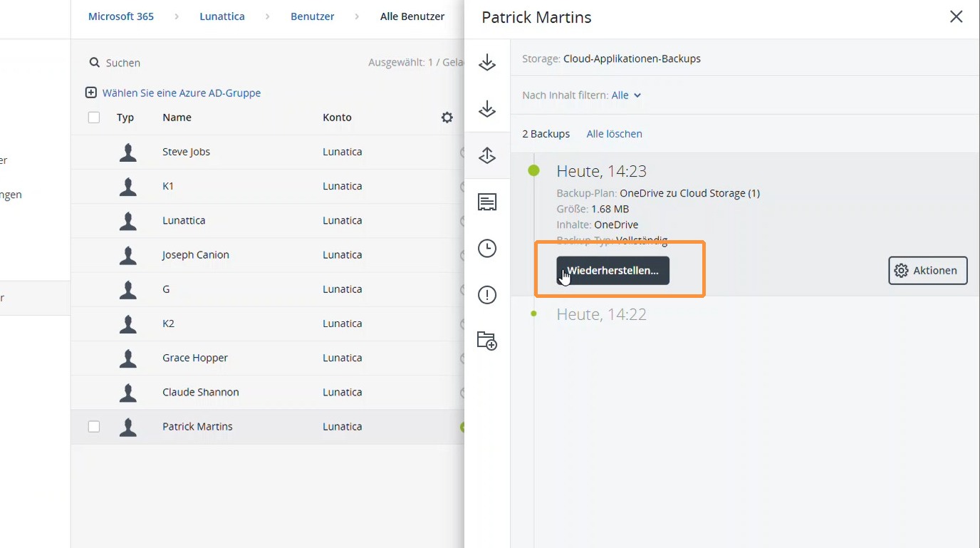980x548 pixels.
Task: Click Lunatica account in Steve Jobs row
Action: click(343, 152)
